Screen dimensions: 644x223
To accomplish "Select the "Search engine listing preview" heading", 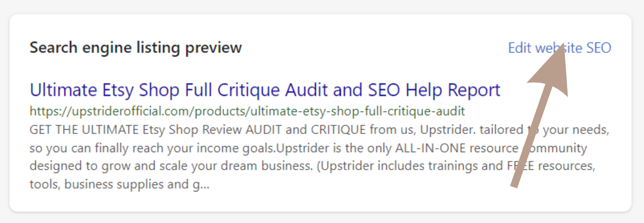I will coord(136,48).
